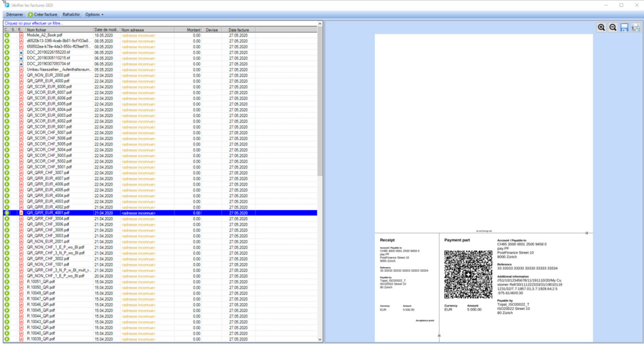Click PDF icon next to QR_NON_EUR_2000.pdf

[x=21, y=75]
